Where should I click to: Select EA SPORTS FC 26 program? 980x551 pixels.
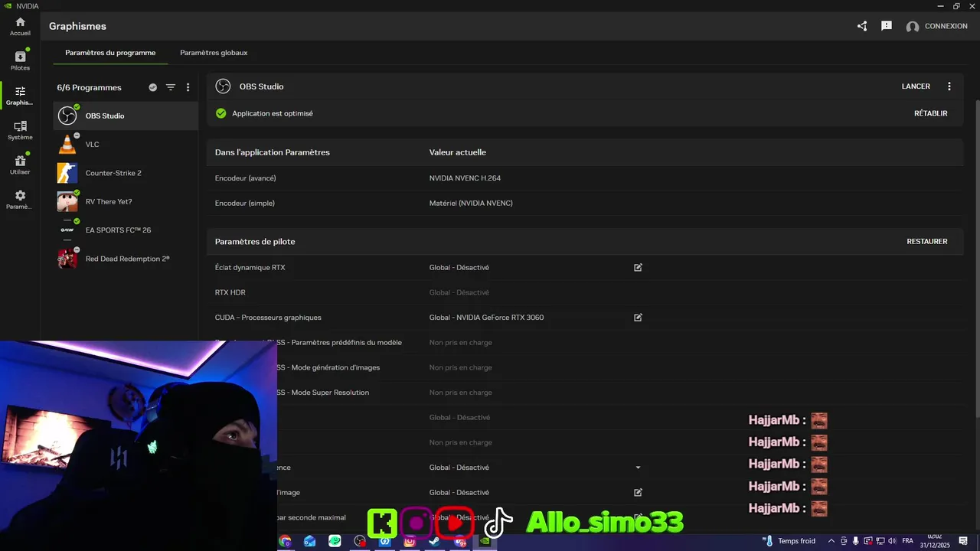tap(126, 230)
